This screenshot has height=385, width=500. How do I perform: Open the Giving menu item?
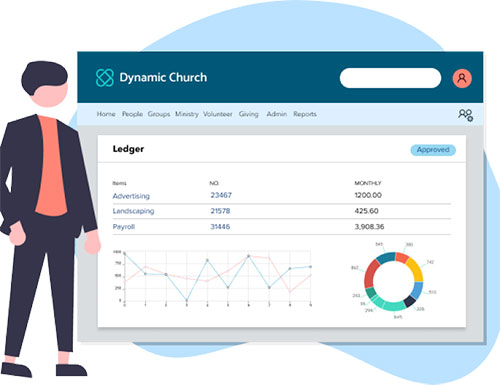point(248,114)
